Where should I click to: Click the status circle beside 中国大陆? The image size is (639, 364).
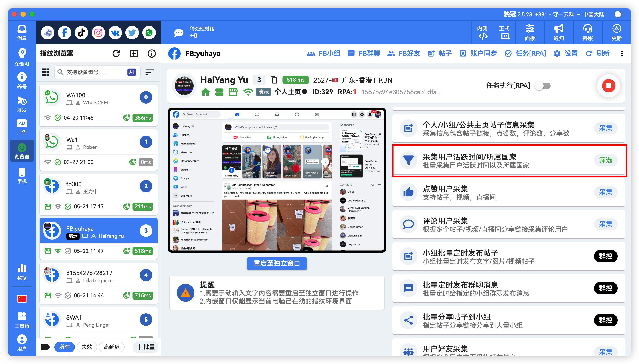tap(617, 14)
